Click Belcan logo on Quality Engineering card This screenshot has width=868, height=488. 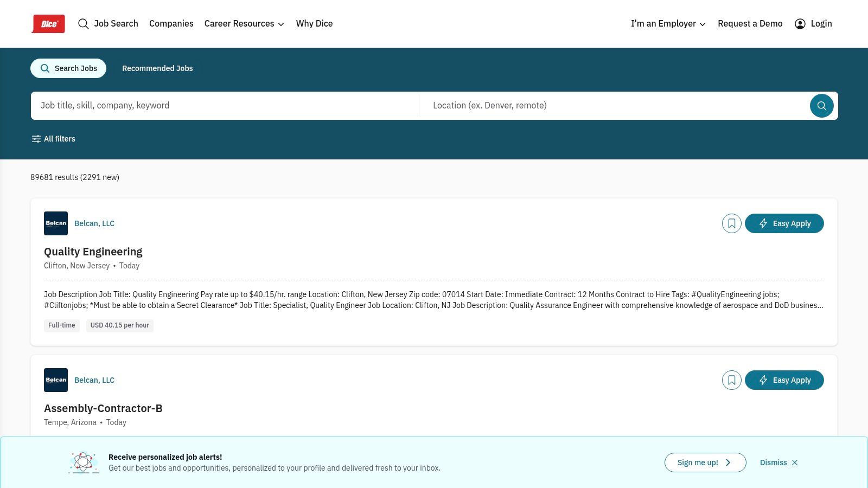click(x=56, y=223)
